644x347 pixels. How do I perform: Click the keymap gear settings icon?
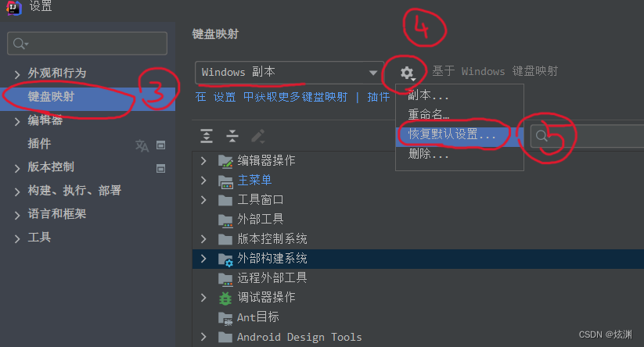(407, 73)
